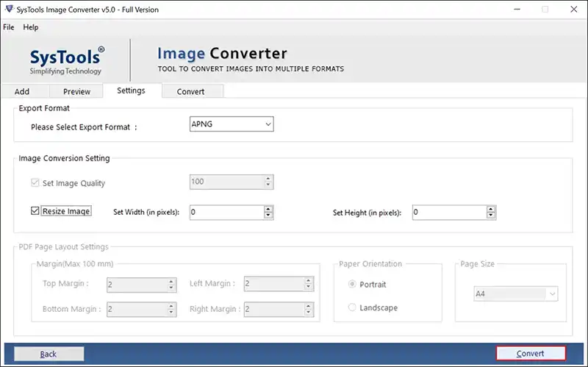
Task: Increase Top Margin with up arrow
Action: pos(171,282)
